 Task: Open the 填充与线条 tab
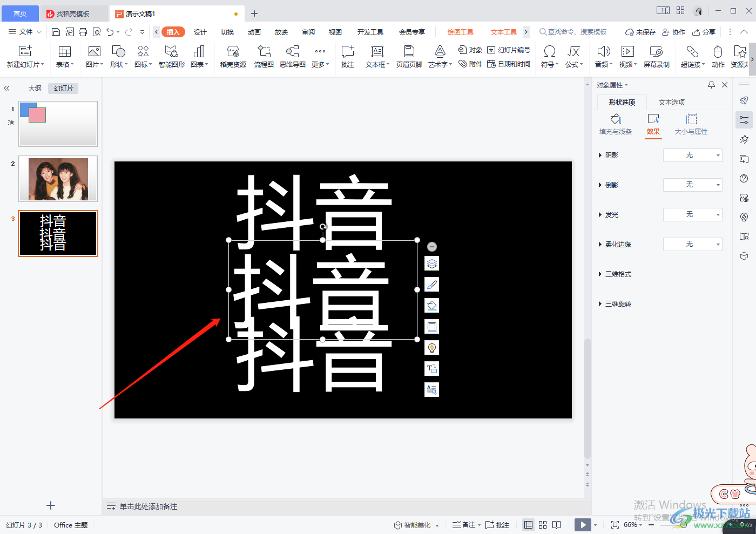pos(616,125)
